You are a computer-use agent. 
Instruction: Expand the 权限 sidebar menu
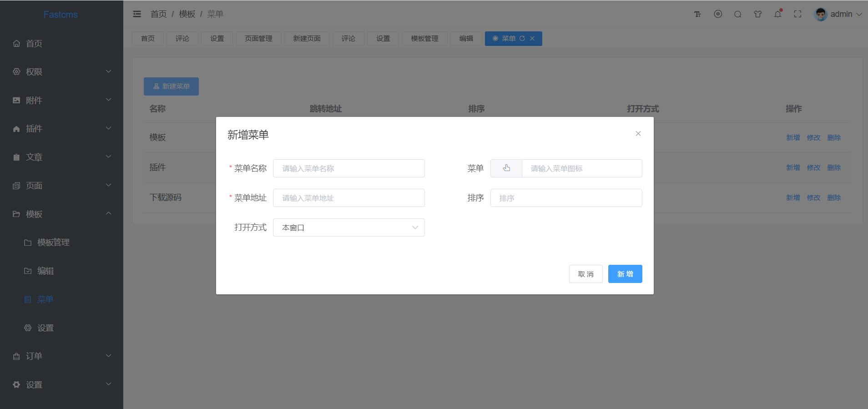point(61,71)
